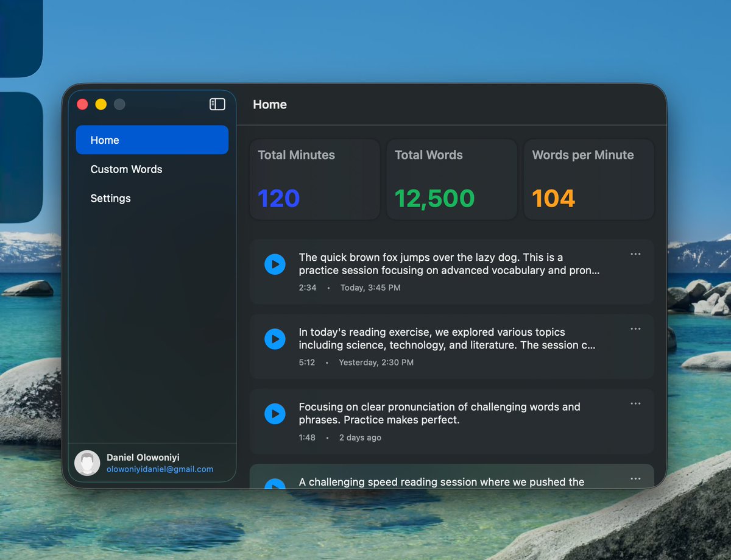Click the olowoniyidaniel@gmail.com email address

click(x=160, y=469)
